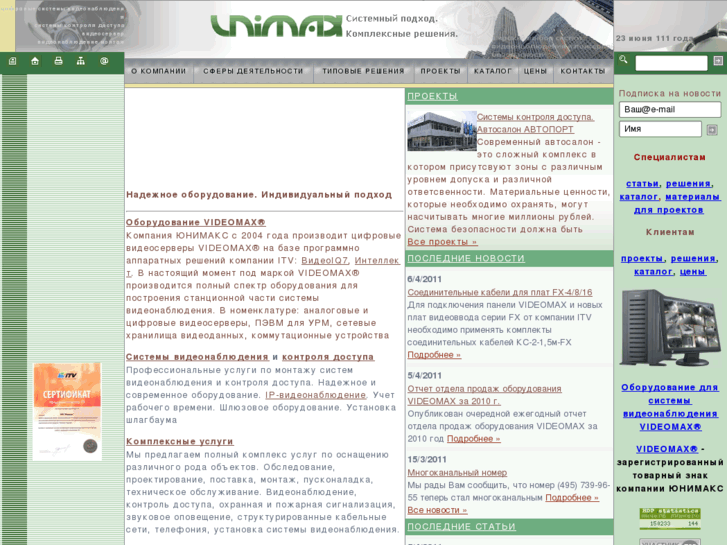The width and height of the screenshot is (727, 545).
Task: Click the 23 июня 111 года date
Action: [x=654, y=38]
